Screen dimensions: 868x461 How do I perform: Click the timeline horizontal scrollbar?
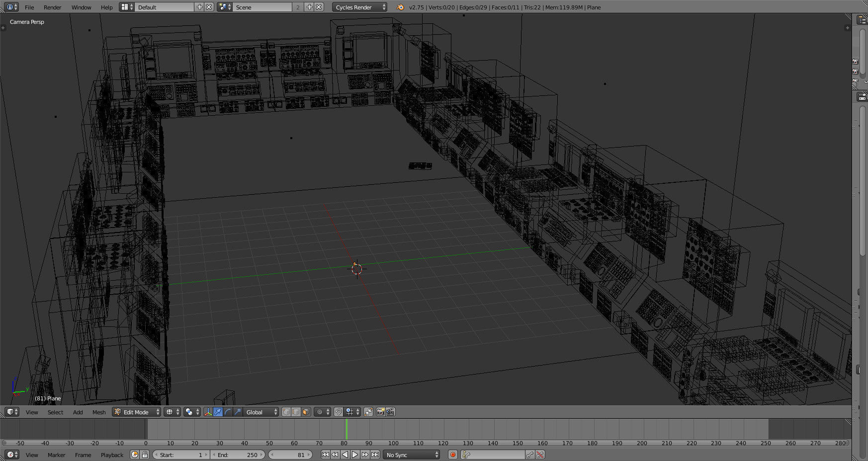tap(426, 443)
